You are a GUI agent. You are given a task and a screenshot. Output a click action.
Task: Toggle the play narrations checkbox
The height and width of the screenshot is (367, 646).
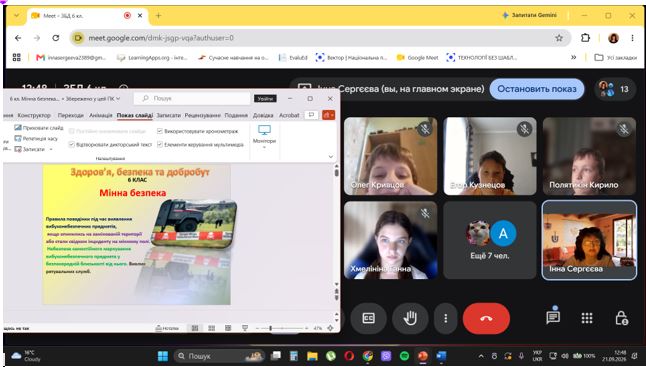[x=72, y=145]
